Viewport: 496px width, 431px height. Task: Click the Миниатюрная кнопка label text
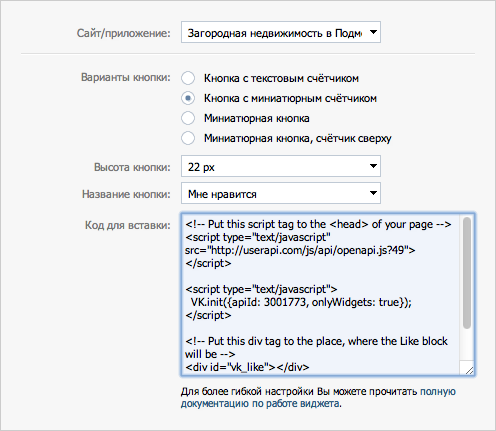(x=257, y=118)
